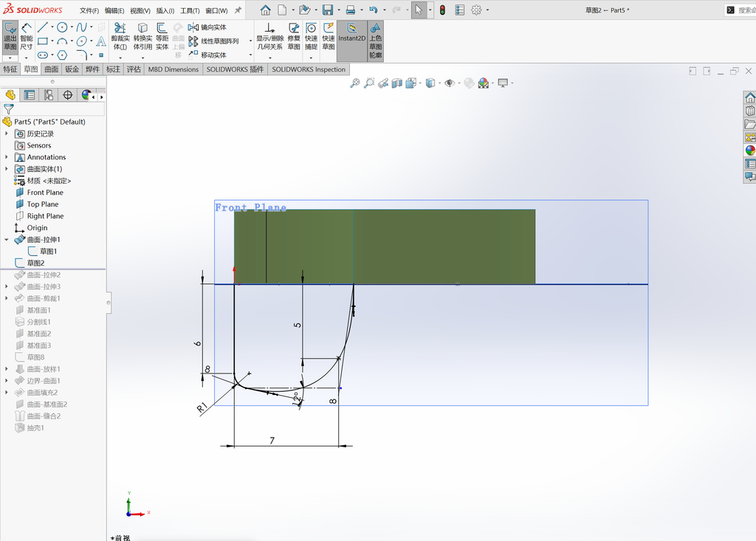The height and width of the screenshot is (541, 756).
Task: Click the Rebuild traffic light icon
Action: coord(443,10)
